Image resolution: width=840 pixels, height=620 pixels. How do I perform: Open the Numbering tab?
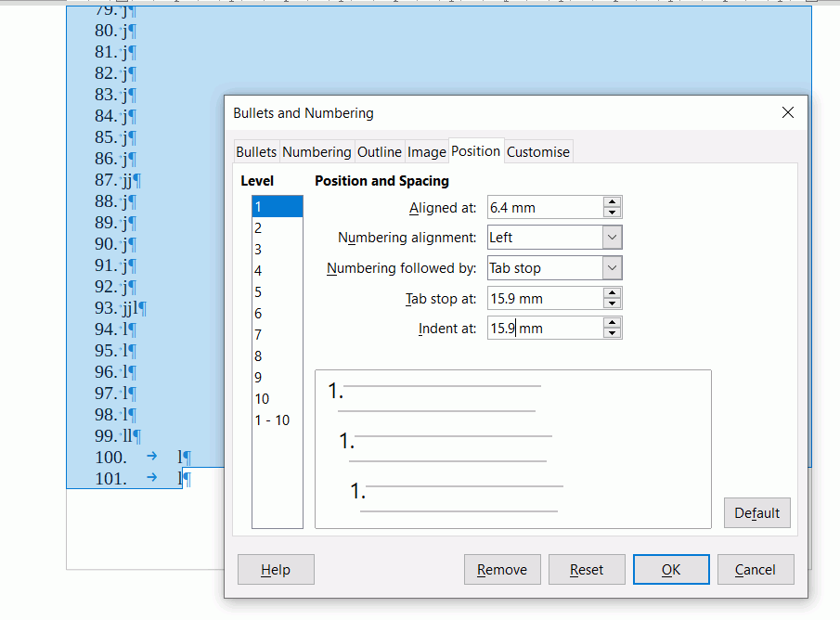pos(317,152)
